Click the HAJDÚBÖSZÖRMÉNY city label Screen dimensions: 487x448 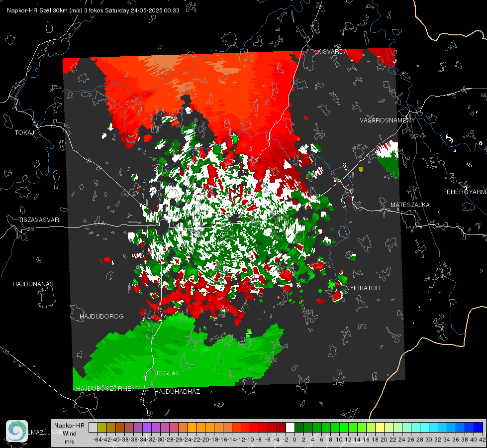(x=108, y=388)
